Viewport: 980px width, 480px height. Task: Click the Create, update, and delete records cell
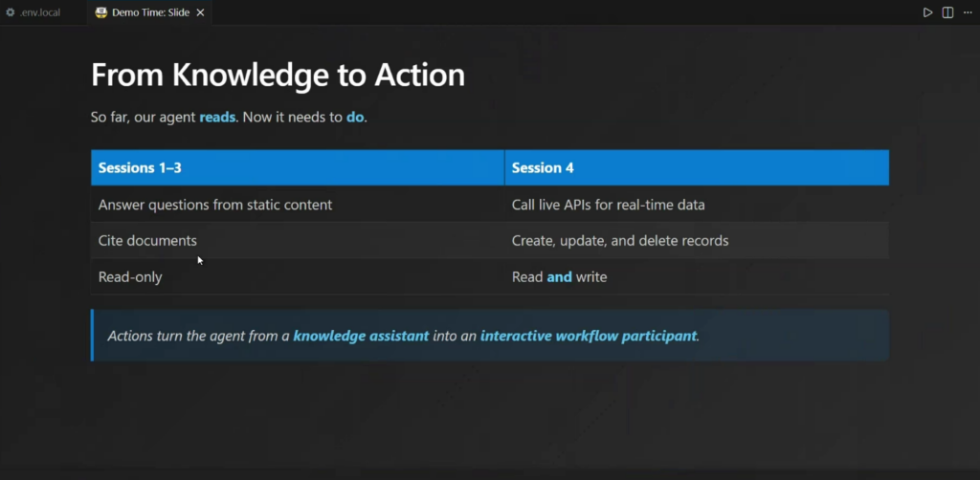[620, 241]
